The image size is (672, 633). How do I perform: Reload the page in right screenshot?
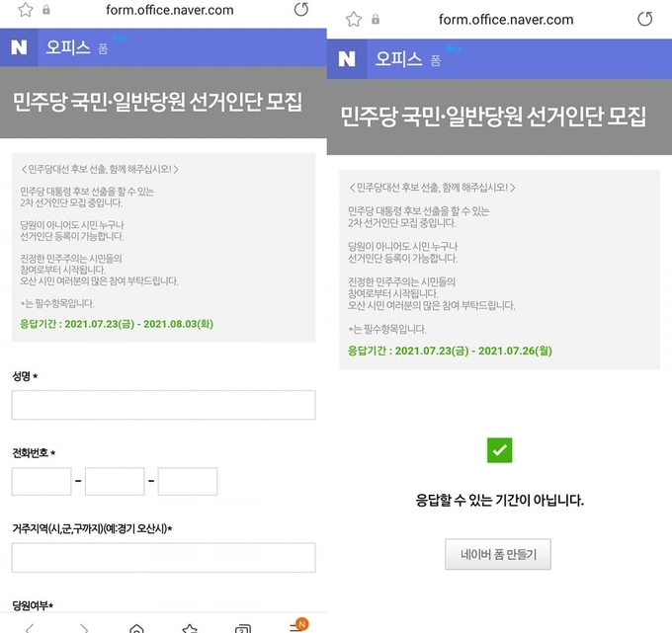click(645, 20)
